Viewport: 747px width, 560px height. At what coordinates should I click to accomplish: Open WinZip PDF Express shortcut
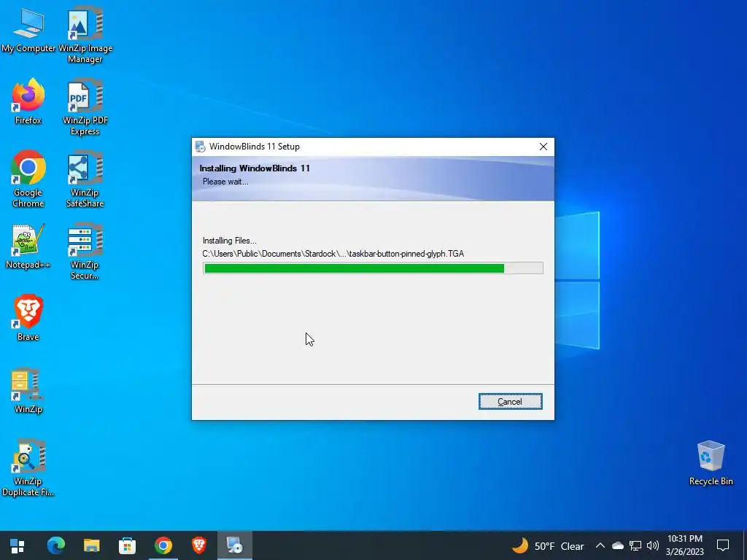[x=85, y=106]
